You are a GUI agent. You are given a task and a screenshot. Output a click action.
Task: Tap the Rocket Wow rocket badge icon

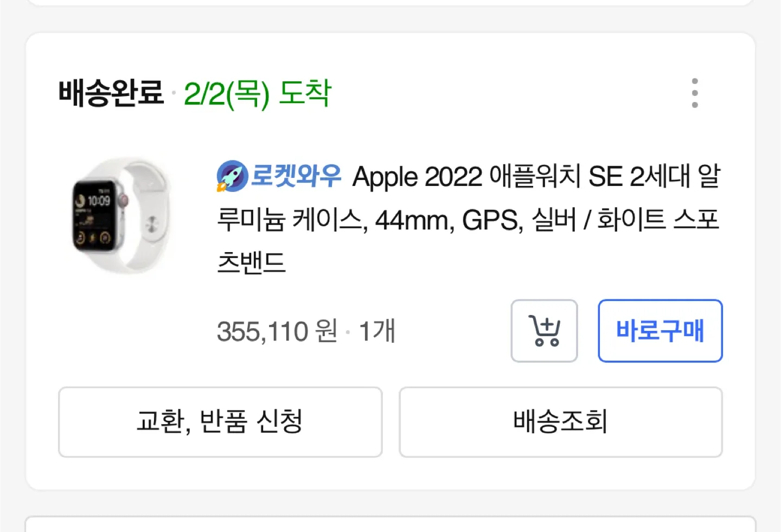(232, 176)
